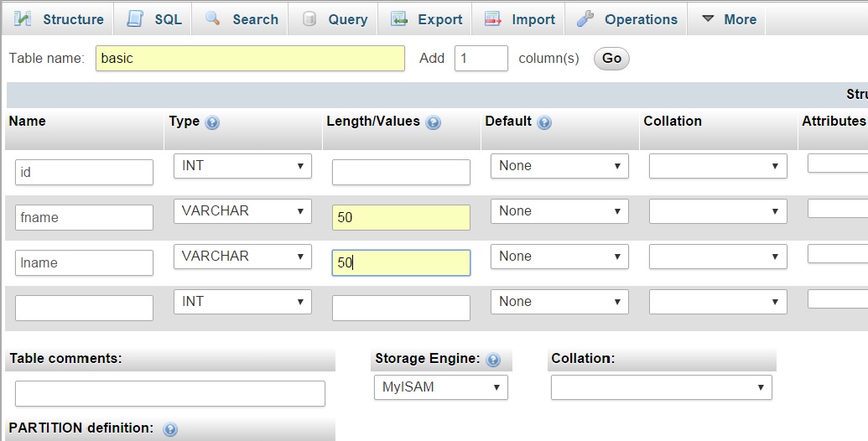Open help icon next to Default header
Screen dimensions: 868x441
point(544,122)
